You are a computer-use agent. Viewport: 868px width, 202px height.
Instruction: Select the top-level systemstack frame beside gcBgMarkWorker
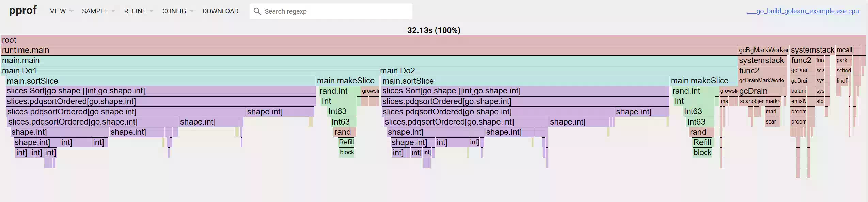pyautogui.click(x=812, y=50)
